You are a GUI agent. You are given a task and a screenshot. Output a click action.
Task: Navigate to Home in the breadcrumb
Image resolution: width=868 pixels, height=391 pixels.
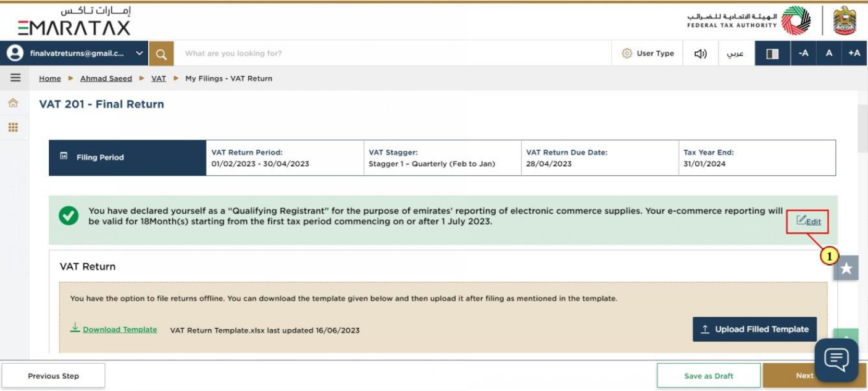pyautogui.click(x=50, y=78)
